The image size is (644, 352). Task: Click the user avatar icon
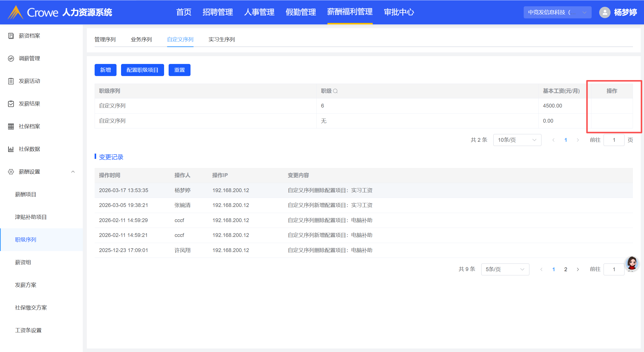tap(604, 12)
